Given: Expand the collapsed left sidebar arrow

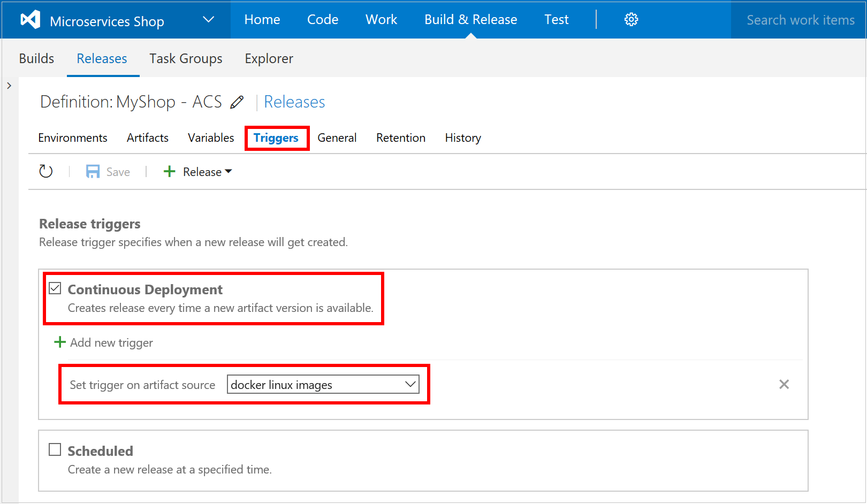Looking at the screenshot, I should [9, 85].
